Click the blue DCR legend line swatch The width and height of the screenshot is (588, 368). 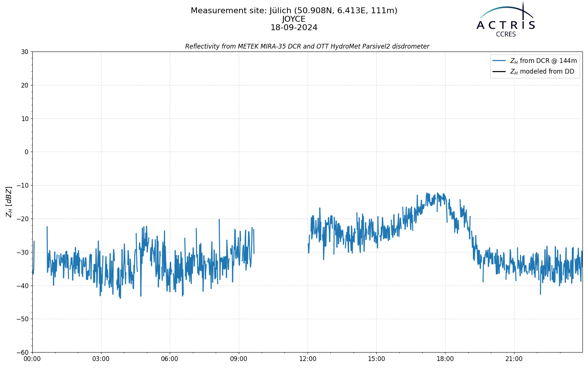pos(499,61)
